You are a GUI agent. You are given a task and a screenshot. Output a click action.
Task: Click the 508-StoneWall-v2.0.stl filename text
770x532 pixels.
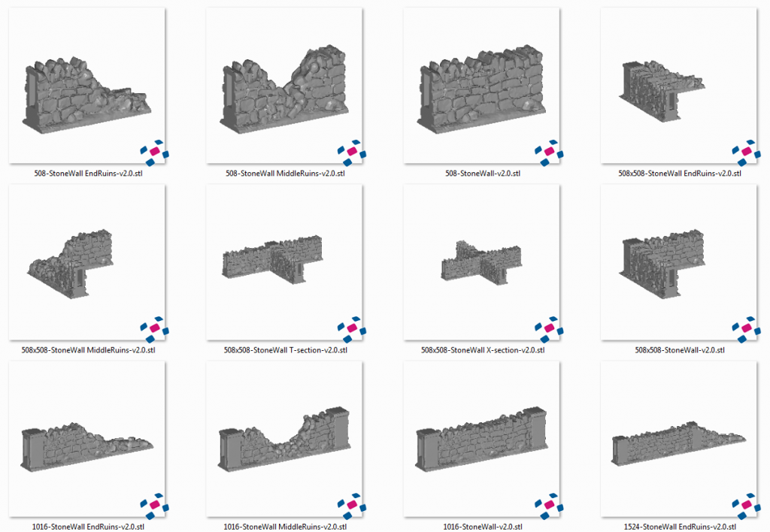click(480, 174)
